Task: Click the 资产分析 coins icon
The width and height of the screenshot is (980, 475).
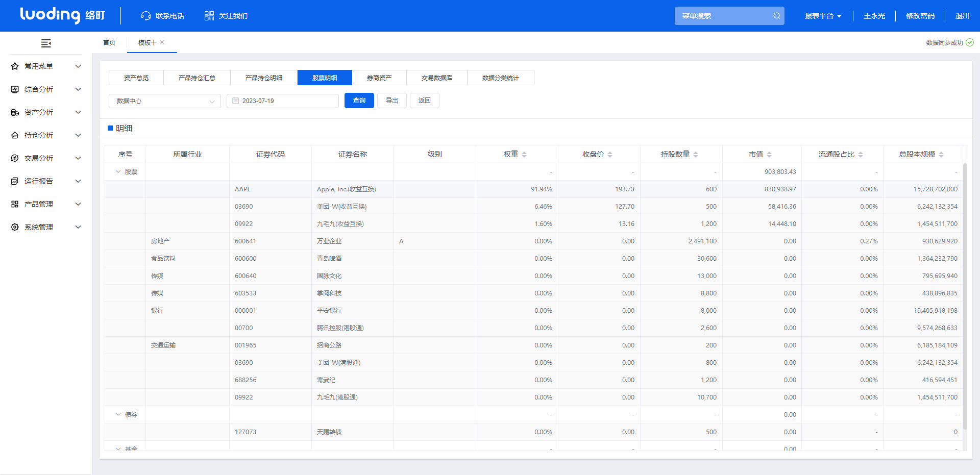Action: pos(15,112)
